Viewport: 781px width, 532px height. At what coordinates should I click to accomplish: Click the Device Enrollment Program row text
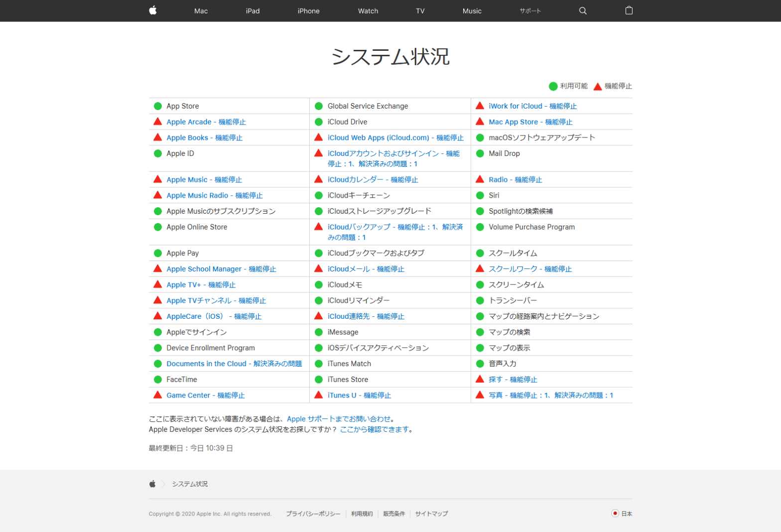pos(211,348)
